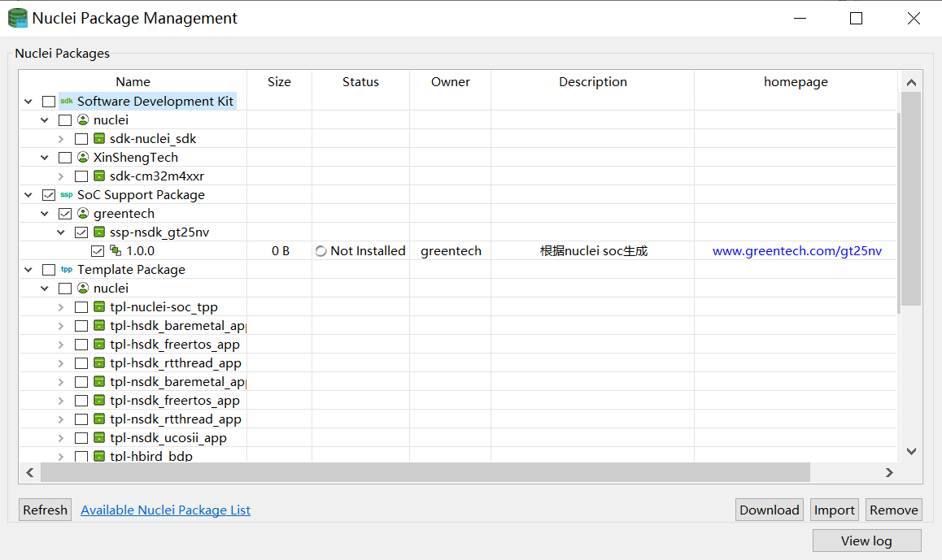Click the Size column header
Viewport: 942px width, 560px height.
[x=279, y=81]
